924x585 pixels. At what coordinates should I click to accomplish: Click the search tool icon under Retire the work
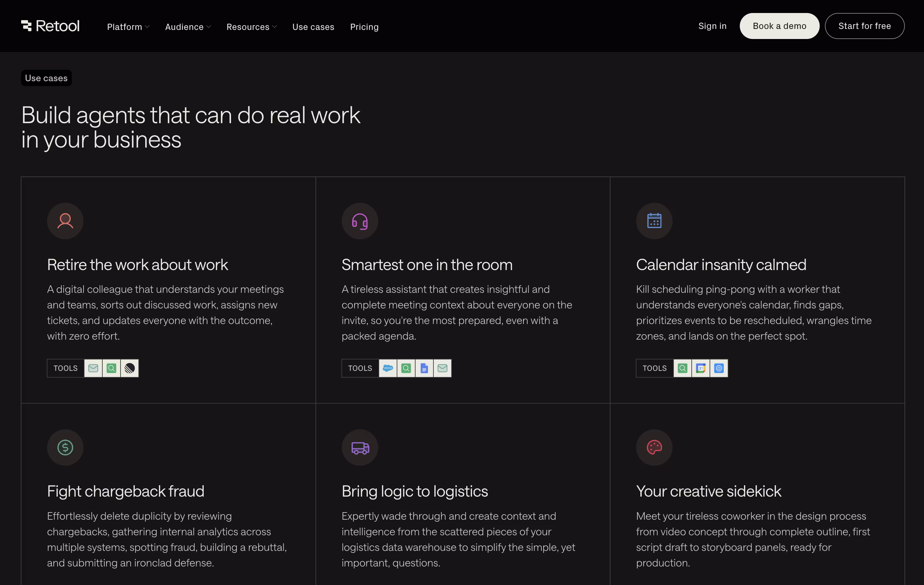coord(112,368)
